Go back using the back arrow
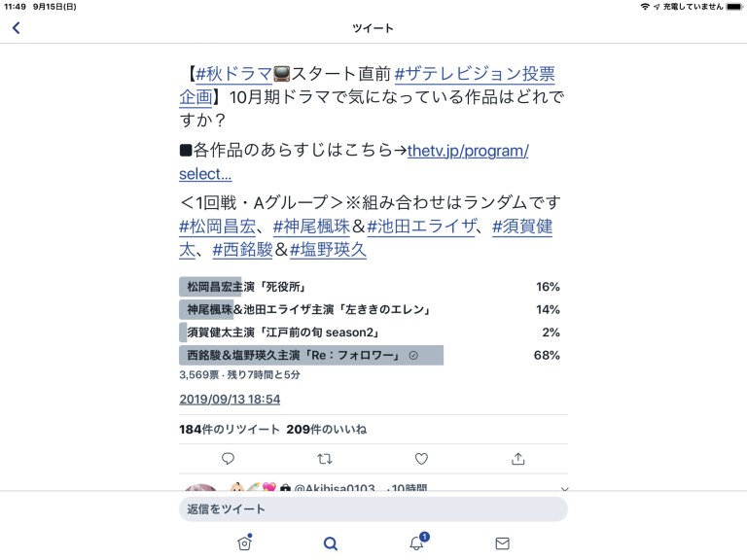 pos(17,28)
